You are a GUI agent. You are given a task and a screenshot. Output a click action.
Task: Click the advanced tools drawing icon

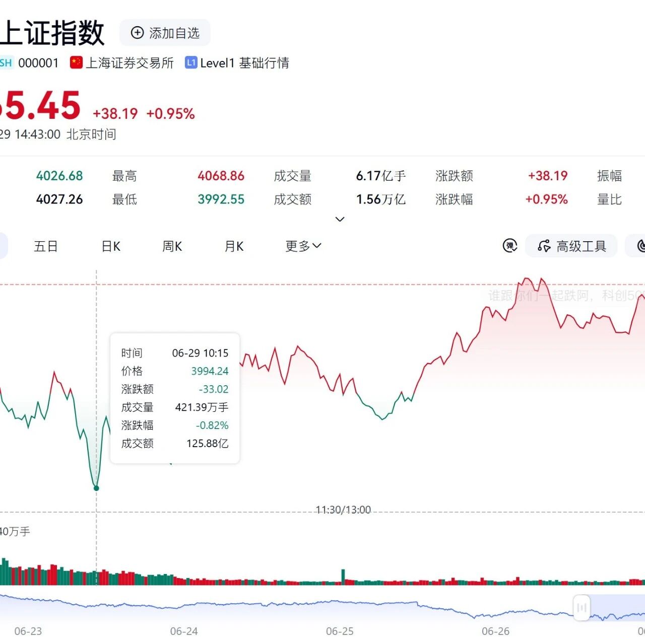(544, 246)
